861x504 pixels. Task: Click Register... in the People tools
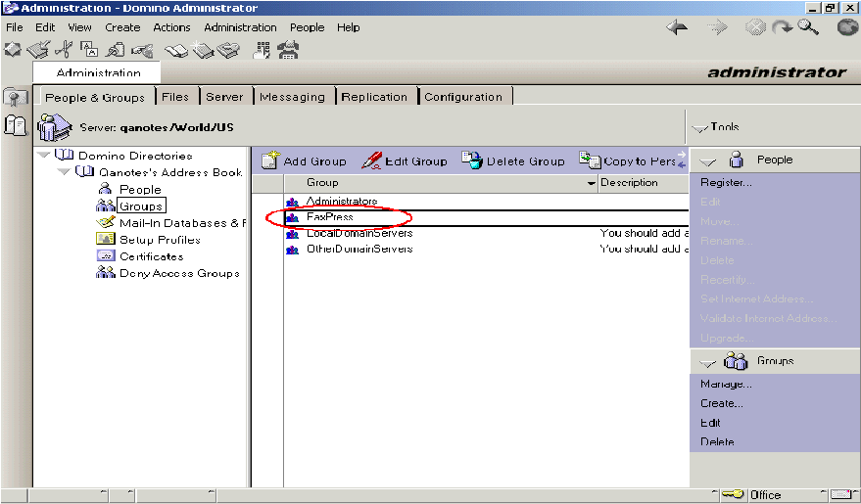[726, 183]
